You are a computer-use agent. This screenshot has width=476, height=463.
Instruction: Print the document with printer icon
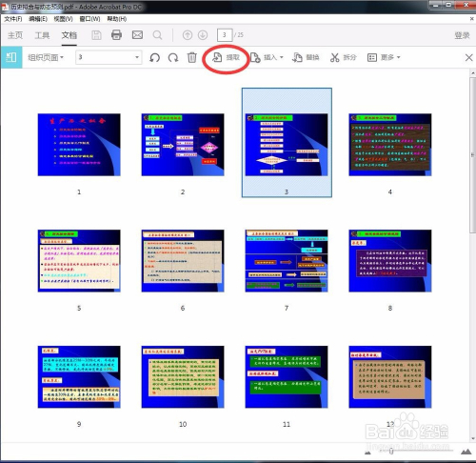[x=116, y=34]
